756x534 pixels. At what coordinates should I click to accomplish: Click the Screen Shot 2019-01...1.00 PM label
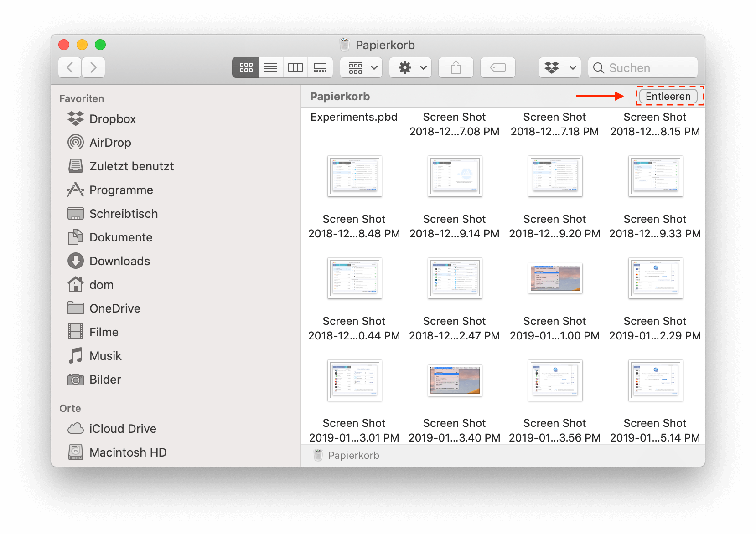click(555, 328)
